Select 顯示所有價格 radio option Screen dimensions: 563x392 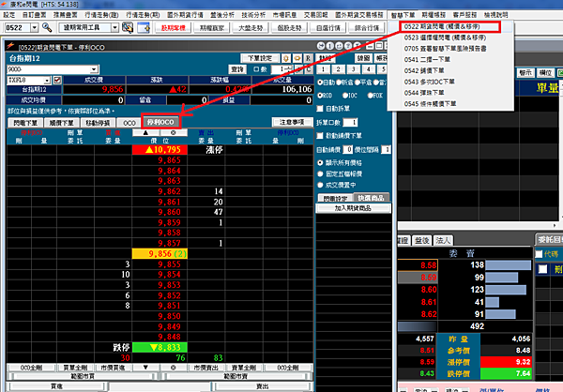click(x=320, y=163)
